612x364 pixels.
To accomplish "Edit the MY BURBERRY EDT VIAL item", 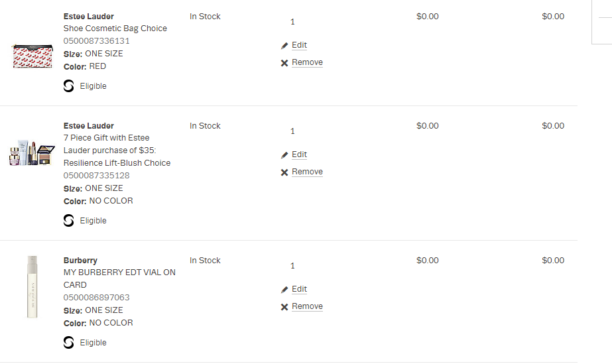I will (299, 289).
